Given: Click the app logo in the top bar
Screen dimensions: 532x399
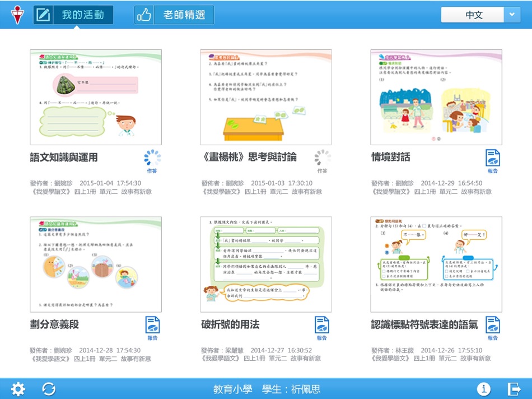Looking at the screenshot, I should tap(17, 15).
